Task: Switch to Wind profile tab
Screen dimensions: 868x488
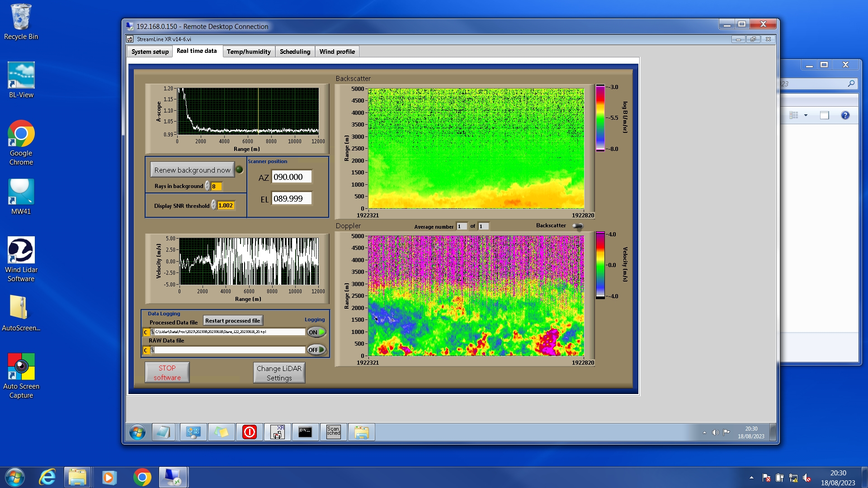Action: click(337, 52)
